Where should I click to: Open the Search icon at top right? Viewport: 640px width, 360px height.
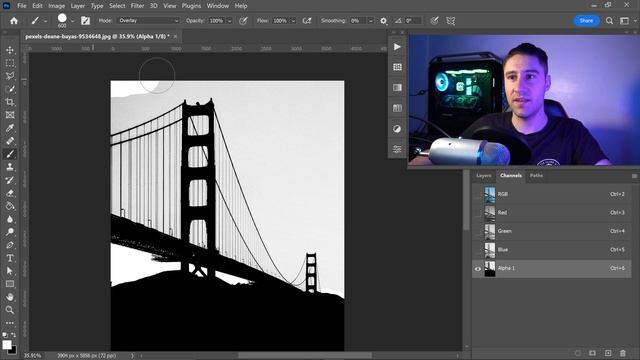point(609,21)
